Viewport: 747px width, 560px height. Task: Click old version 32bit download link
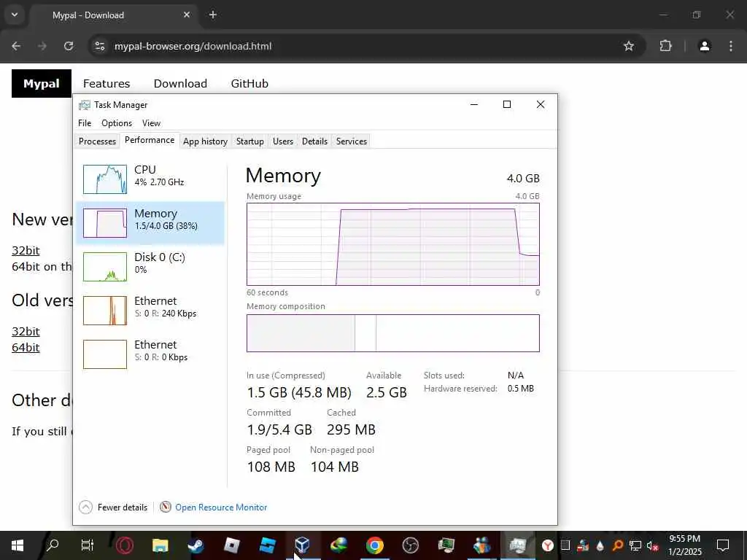click(26, 332)
